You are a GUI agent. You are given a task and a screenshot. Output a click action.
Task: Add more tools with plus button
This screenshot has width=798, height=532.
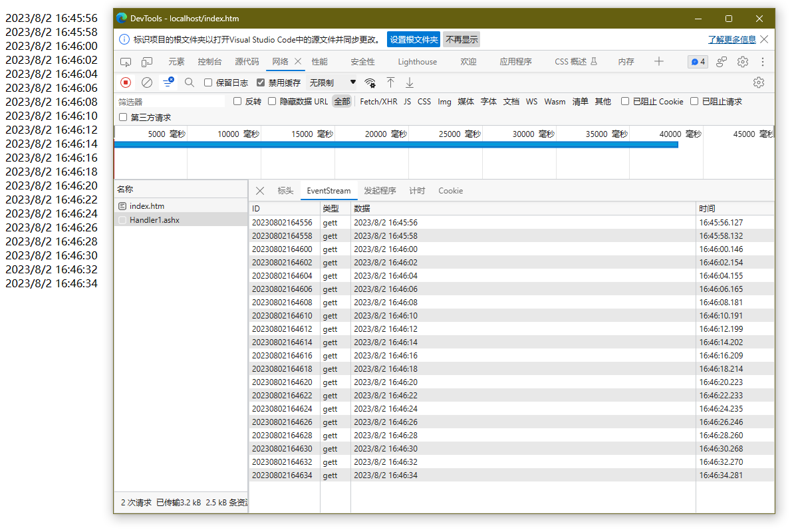[x=658, y=62]
